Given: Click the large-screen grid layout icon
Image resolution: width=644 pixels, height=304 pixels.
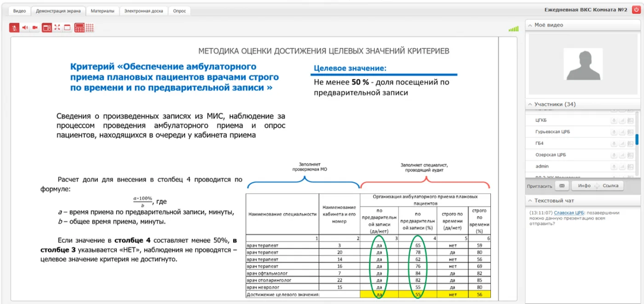Looking at the screenshot, I should [79, 28].
